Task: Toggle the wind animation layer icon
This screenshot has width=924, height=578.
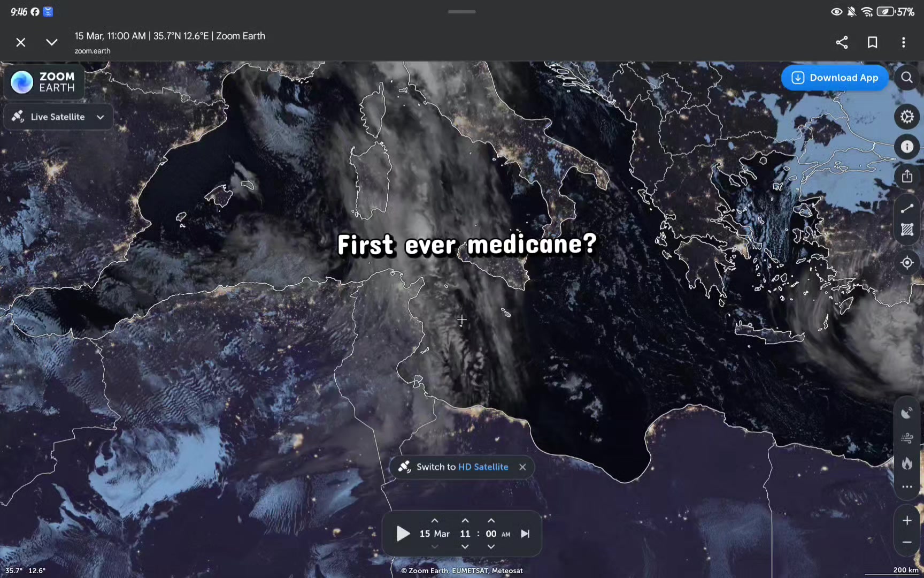Action: tap(907, 438)
